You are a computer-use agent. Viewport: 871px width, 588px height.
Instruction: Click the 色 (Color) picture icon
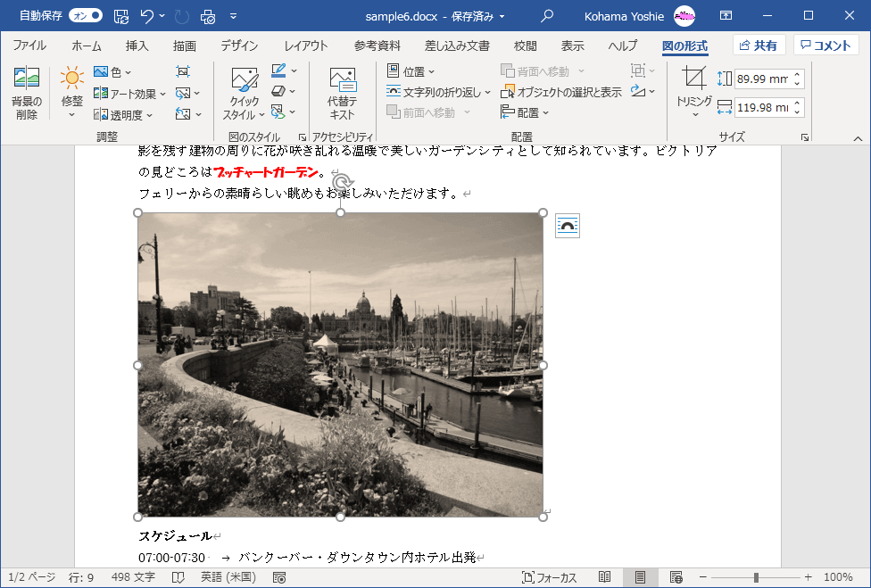coord(101,71)
